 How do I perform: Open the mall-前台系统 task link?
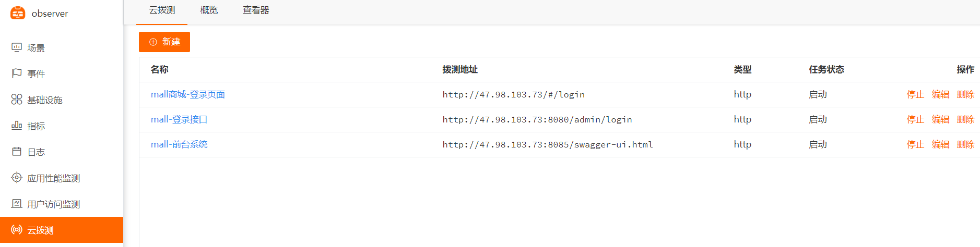[x=179, y=144]
